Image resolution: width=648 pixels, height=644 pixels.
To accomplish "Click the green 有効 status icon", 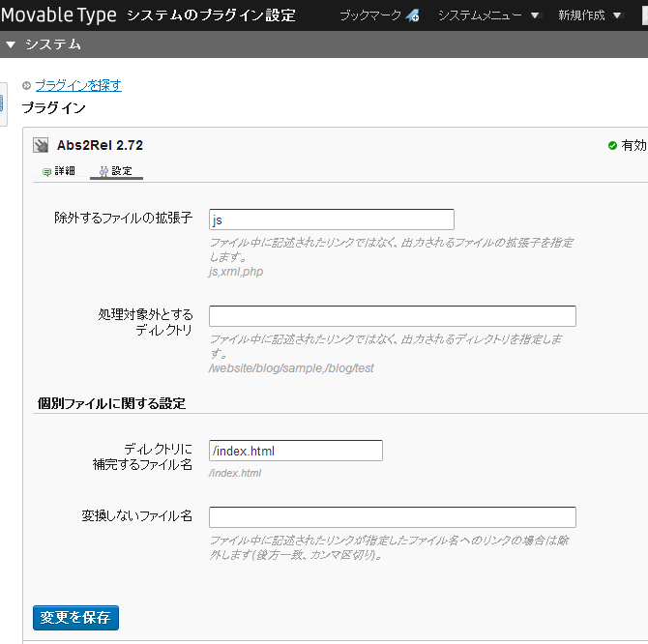I will 612,145.
